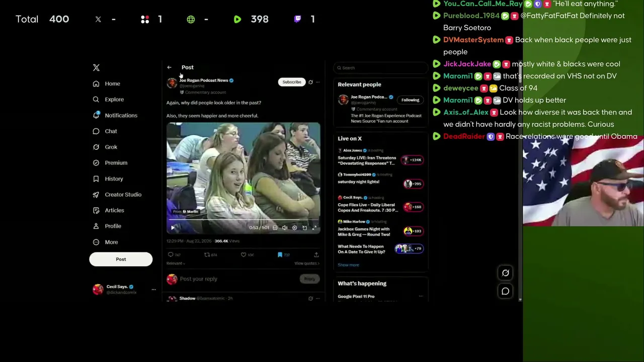Click the deweycee username in chat
Screen dimensions: 644x362
[x=461, y=88]
